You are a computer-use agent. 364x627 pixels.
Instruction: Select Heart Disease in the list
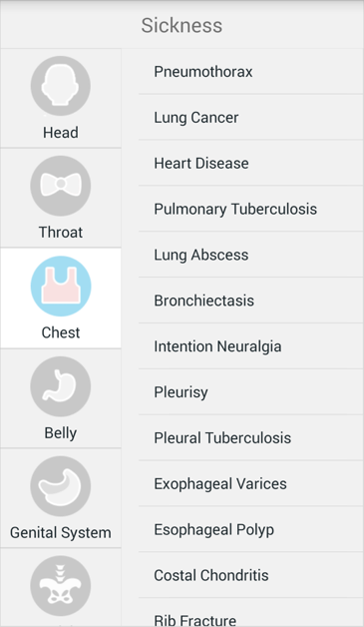251,163
